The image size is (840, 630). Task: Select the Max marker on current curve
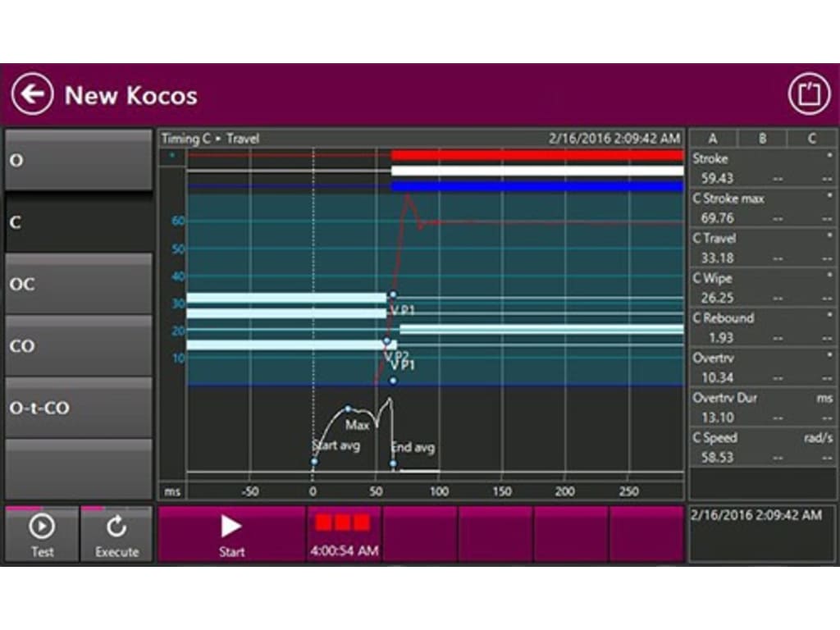[348, 409]
